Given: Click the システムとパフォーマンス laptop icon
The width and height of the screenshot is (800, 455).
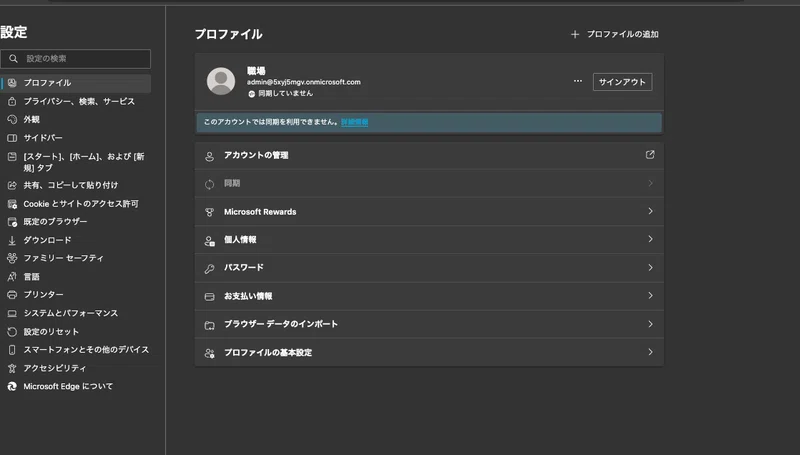Looking at the screenshot, I should click(12, 313).
